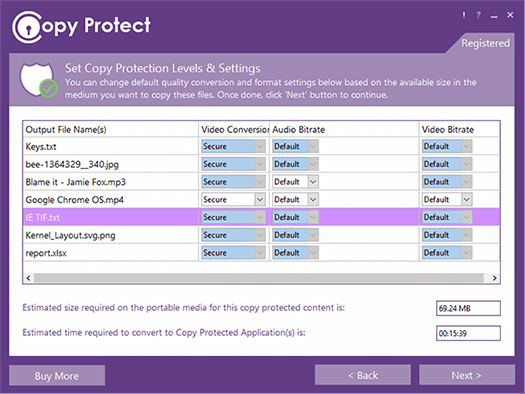Open the Registered tab
525x394 pixels.
coord(485,43)
